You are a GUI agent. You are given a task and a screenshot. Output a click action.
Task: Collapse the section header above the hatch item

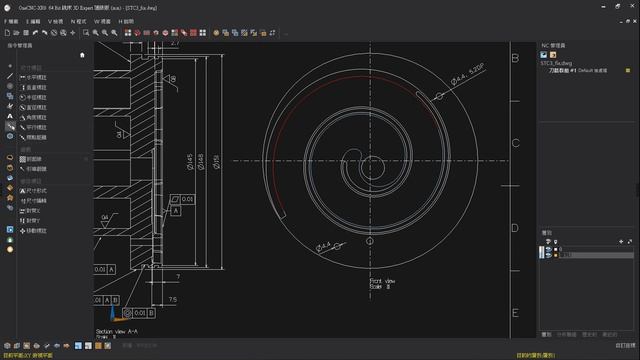[26, 150]
